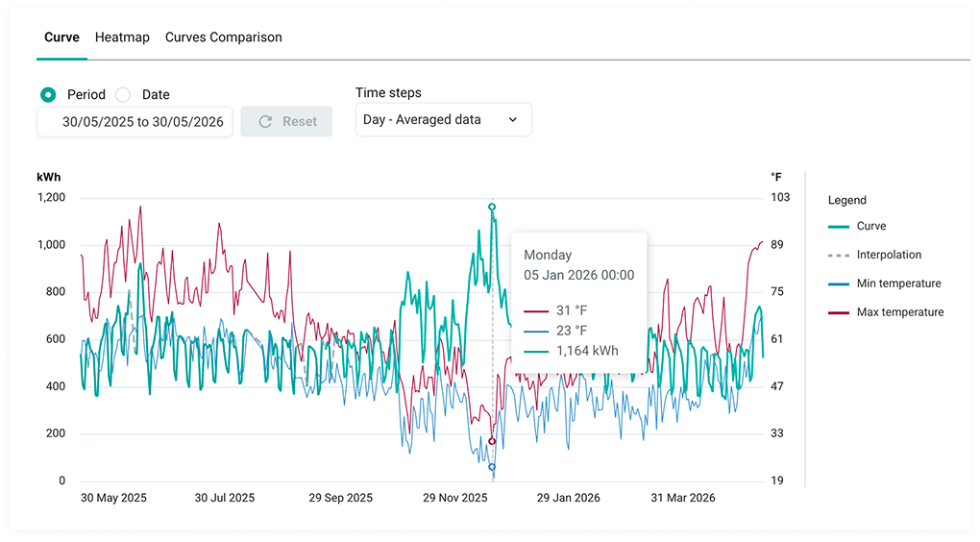The width and height of the screenshot is (980, 542).
Task: Toggle the Min temperature legend entry
Action: point(884,283)
